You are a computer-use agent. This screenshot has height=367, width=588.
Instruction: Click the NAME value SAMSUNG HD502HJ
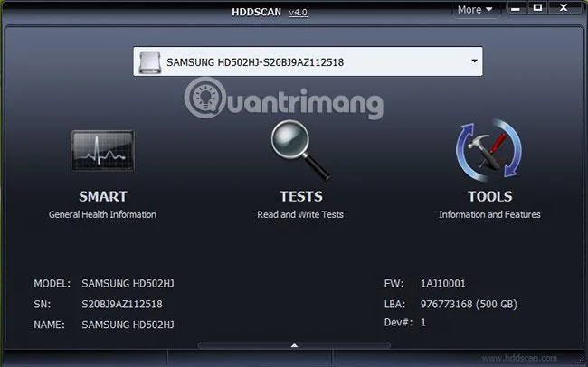pos(128,325)
